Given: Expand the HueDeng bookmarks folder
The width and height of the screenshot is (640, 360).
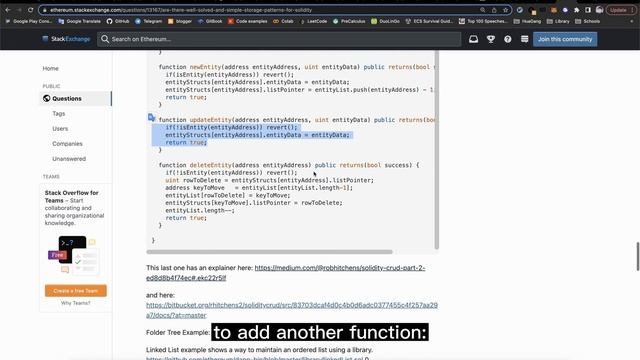Looking at the screenshot, I should (x=527, y=21).
